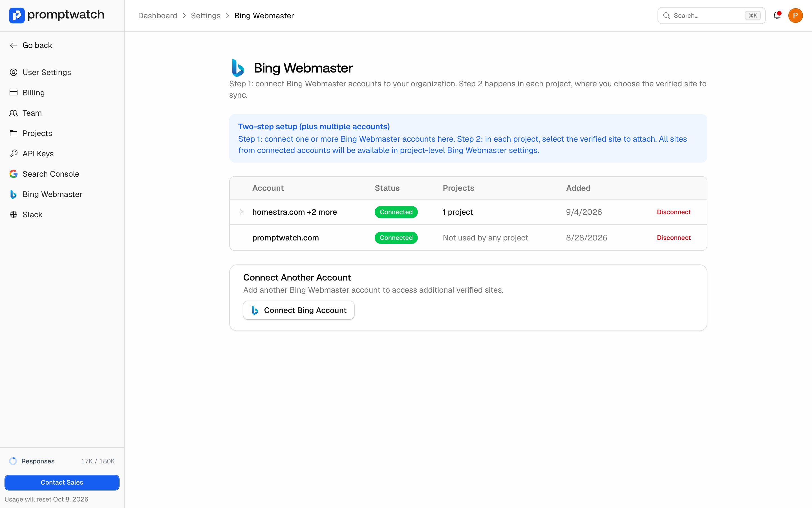Click the Billing card icon
Screen dimensions: 812x508
tap(14, 93)
